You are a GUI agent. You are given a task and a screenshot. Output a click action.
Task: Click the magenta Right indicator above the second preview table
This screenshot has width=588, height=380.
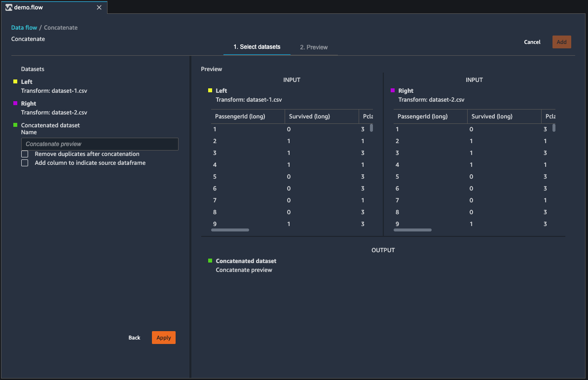pos(392,90)
